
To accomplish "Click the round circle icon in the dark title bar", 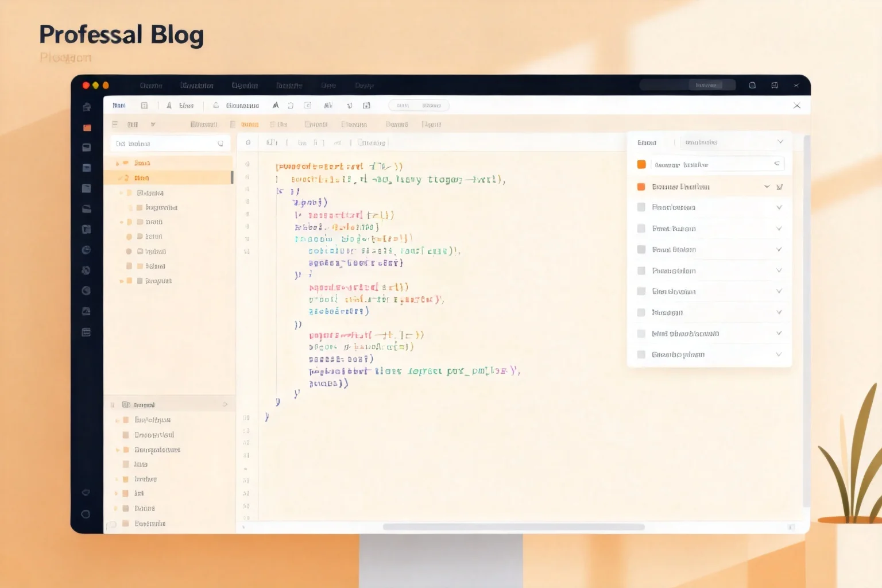I will pyautogui.click(x=752, y=86).
